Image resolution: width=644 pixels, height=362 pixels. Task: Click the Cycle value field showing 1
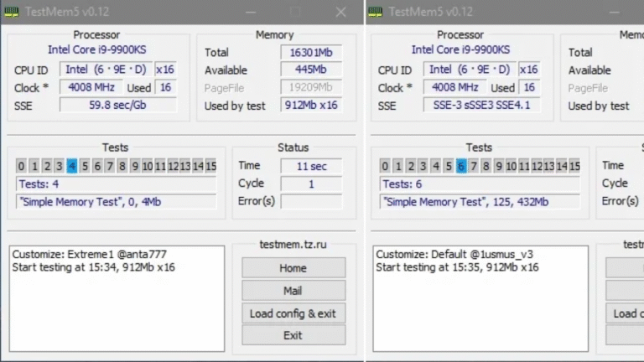[x=311, y=184]
